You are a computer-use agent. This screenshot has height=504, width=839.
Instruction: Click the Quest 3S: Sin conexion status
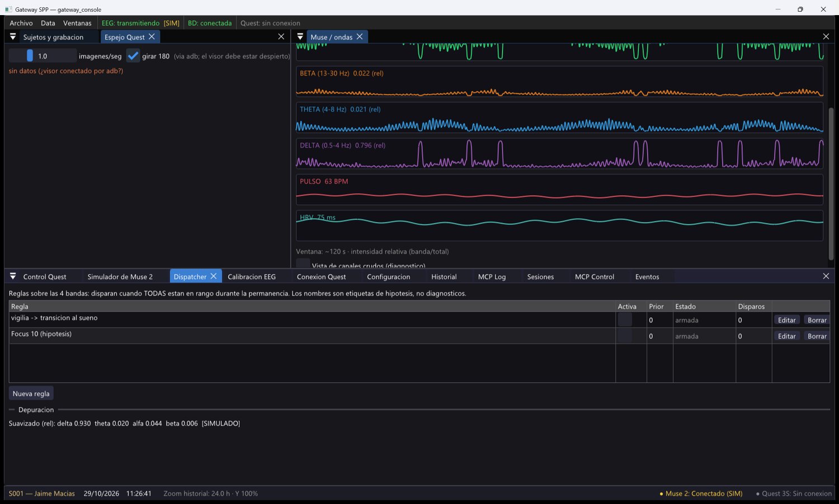794,493
